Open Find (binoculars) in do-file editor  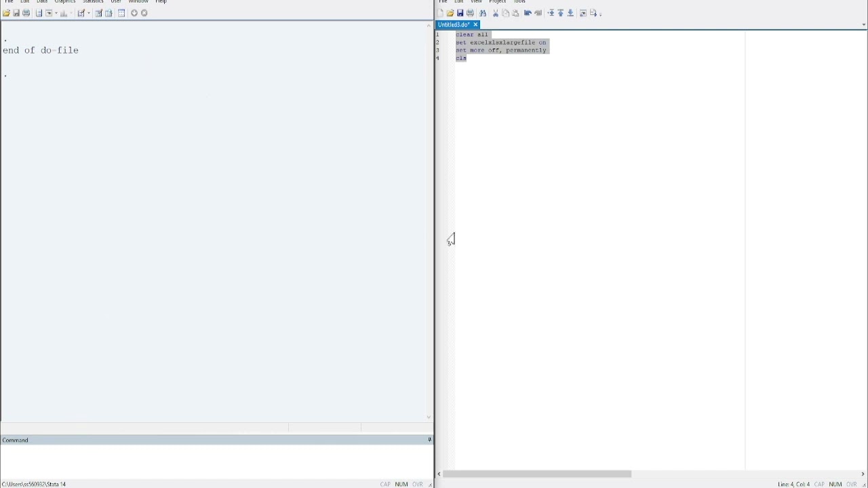483,13
